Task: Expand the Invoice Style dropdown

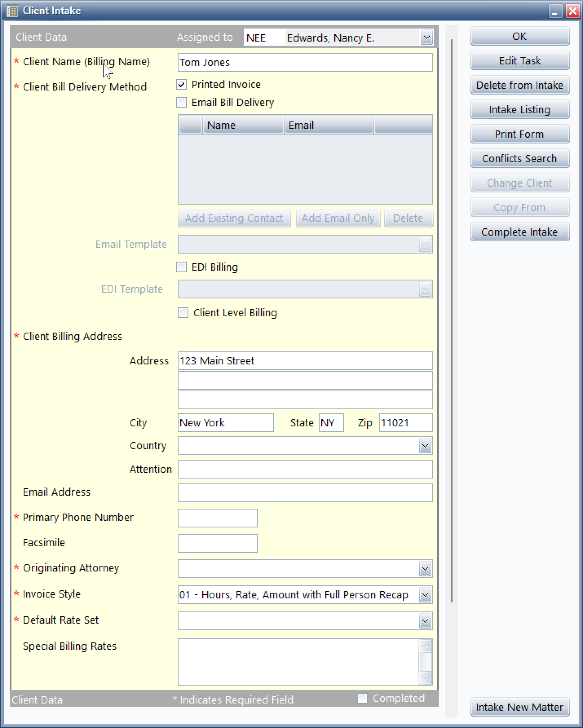Action: tap(425, 595)
